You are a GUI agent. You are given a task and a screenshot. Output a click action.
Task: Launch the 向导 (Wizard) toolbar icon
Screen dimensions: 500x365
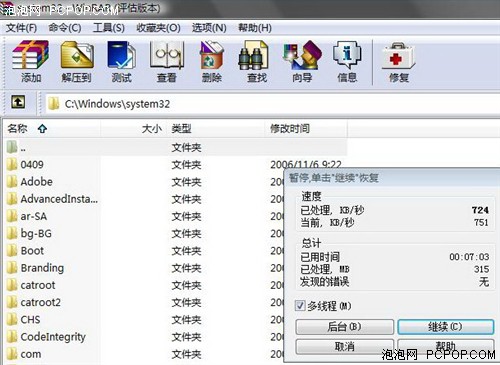(302, 55)
